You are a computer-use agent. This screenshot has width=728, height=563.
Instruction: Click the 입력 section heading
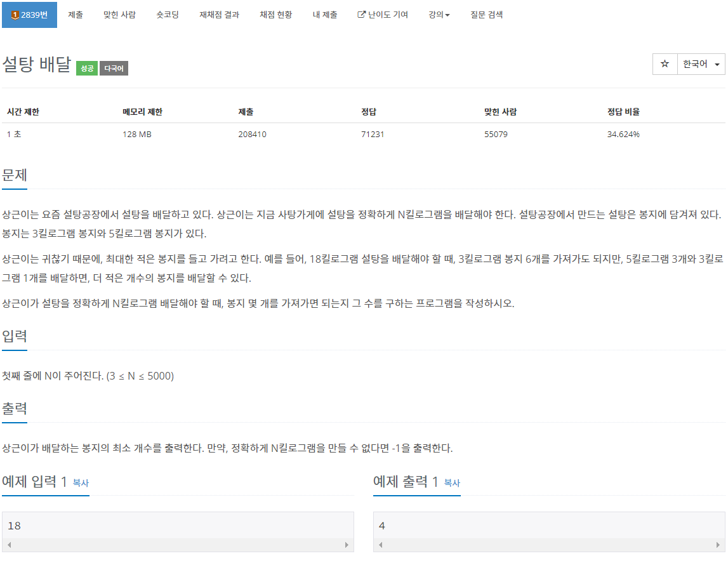tap(15, 336)
